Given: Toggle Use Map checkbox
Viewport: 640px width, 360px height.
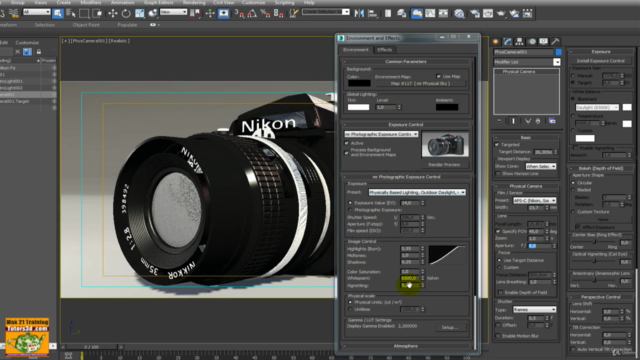Looking at the screenshot, I should click(438, 76).
